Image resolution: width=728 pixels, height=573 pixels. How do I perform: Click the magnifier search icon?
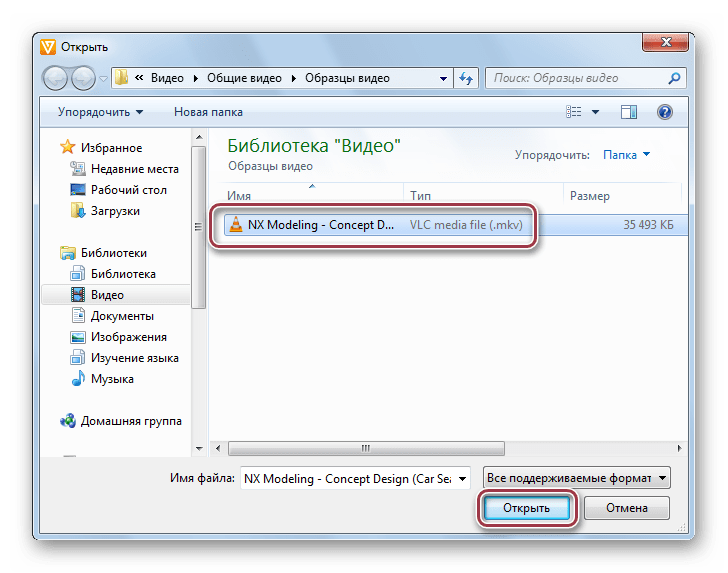click(674, 78)
